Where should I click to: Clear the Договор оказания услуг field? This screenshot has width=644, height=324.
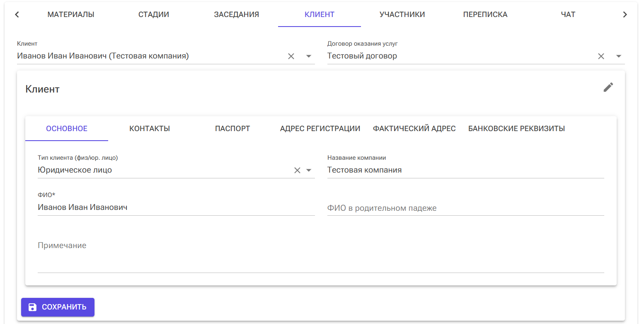point(601,56)
